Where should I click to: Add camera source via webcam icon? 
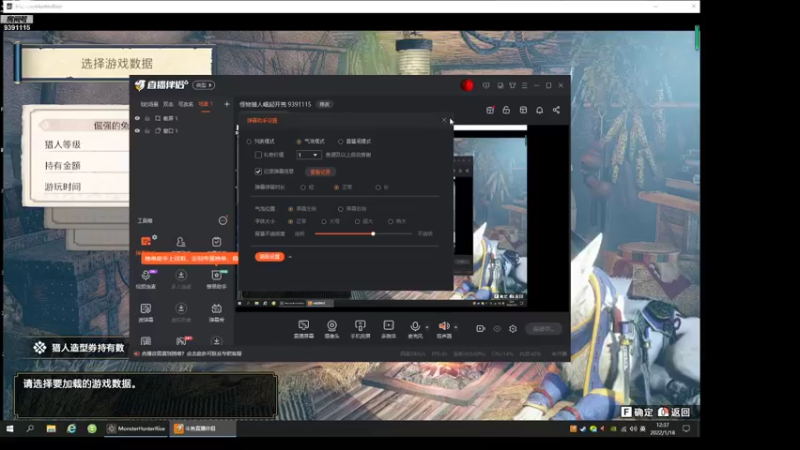click(x=332, y=326)
